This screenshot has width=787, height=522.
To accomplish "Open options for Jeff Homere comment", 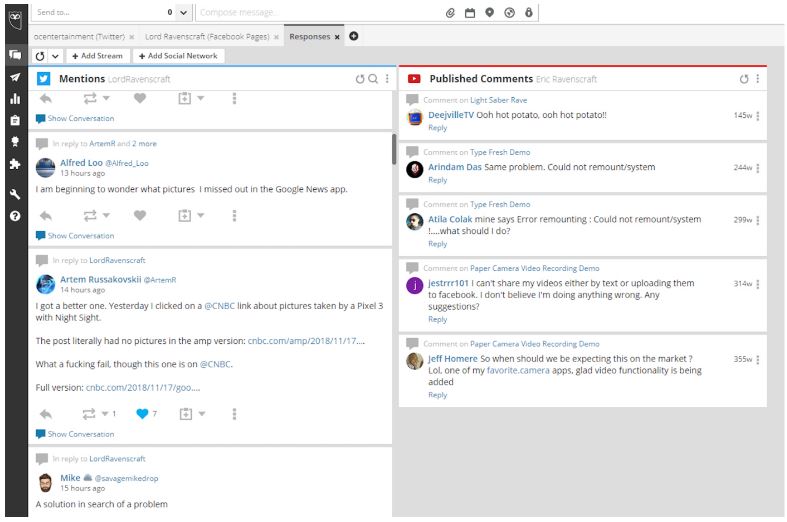I will click(757, 360).
